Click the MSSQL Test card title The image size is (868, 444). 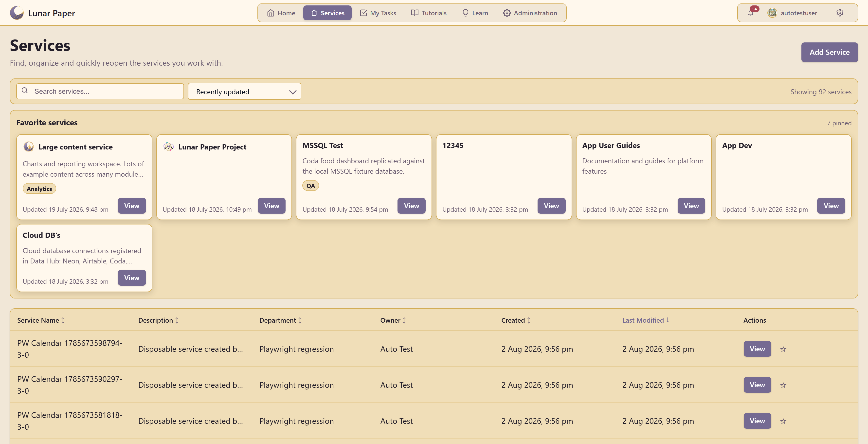click(323, 145)
